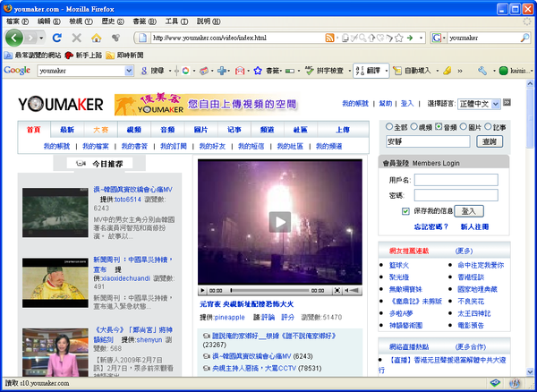
Task: Open the emperor portrait video thumbnail
Action: (55, 283)
